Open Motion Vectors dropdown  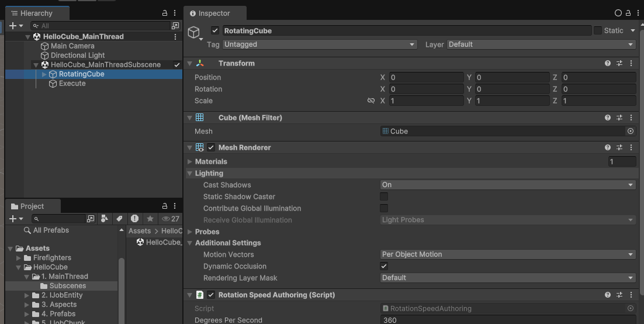508,254
